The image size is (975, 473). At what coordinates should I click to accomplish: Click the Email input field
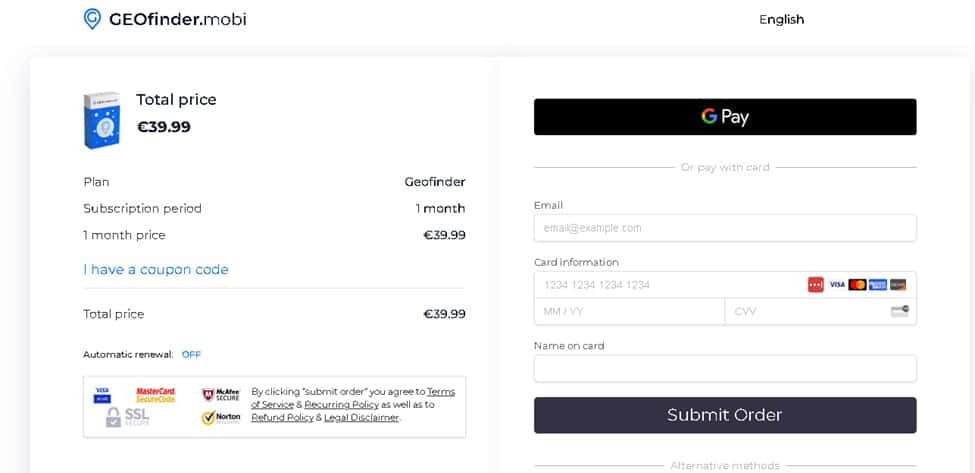click(725, 228)
